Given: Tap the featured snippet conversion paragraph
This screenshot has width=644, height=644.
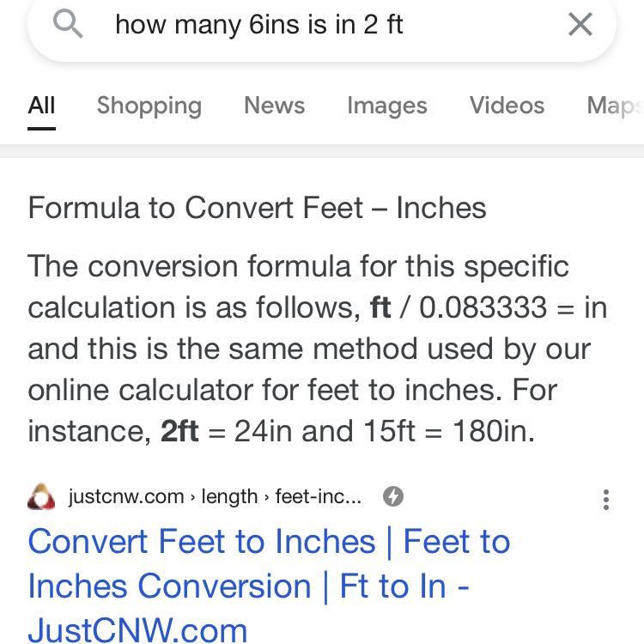Looking at the screenshot, I should (x=318, y=349).
